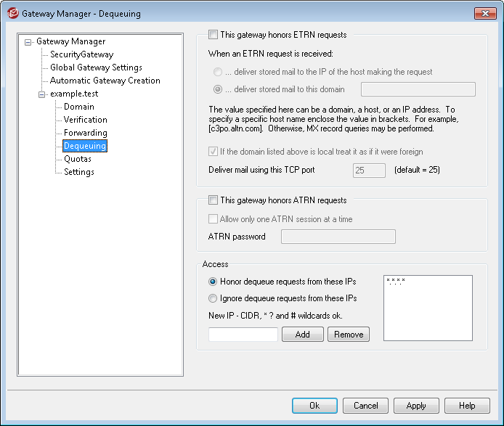Screen dimensions: 504x426
Task: Collapse the Gateway Manager tree node
Action: [x=28, y=41]
